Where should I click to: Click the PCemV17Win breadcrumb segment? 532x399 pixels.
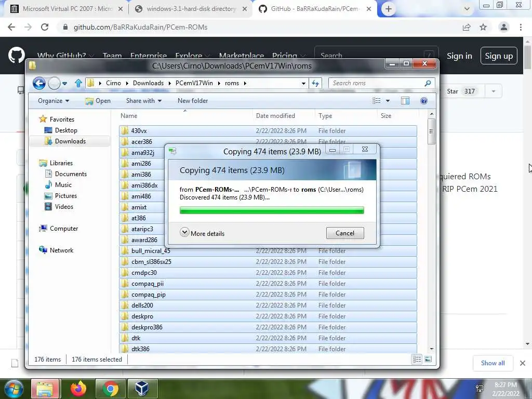(x=194, y=83)
